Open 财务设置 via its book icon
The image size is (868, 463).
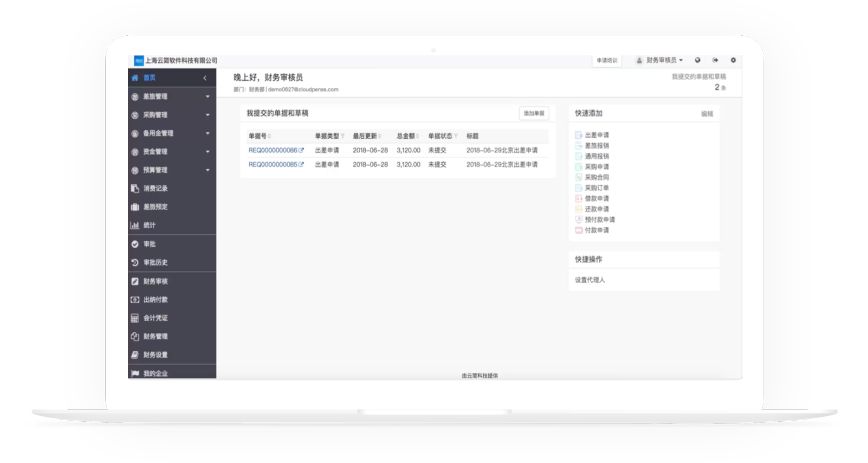tap(135, 355)
